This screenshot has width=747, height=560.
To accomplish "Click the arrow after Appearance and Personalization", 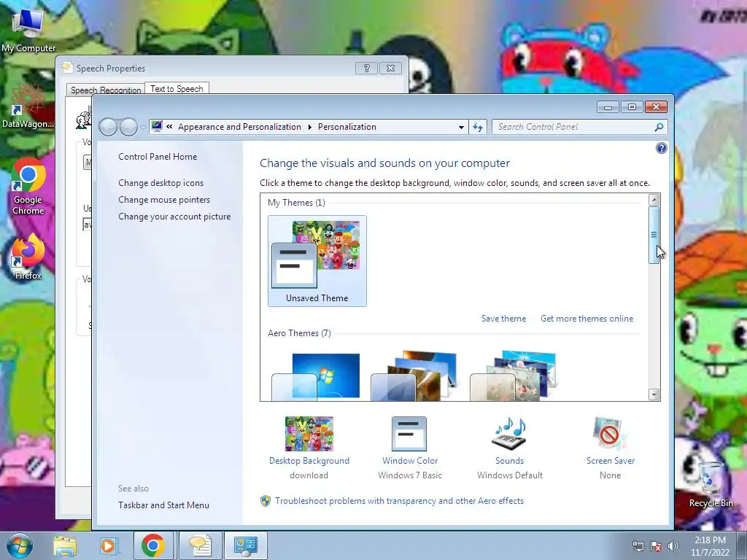I will [x=309, y=127].
